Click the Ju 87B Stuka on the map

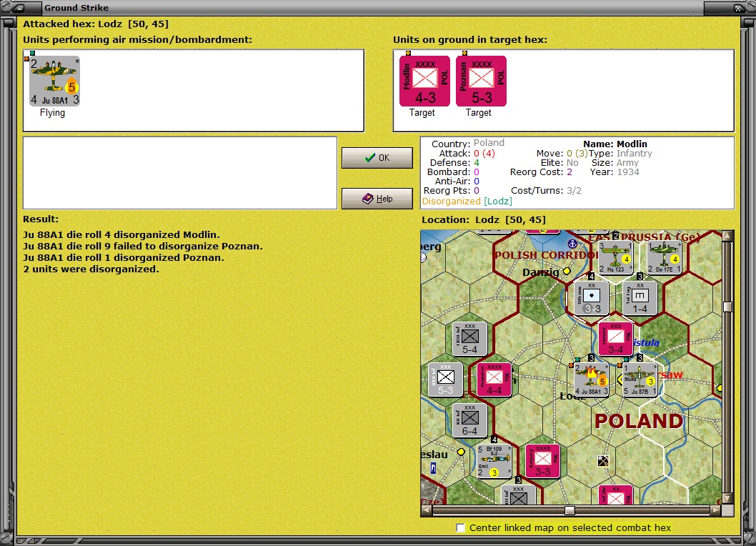click(640, 379)
